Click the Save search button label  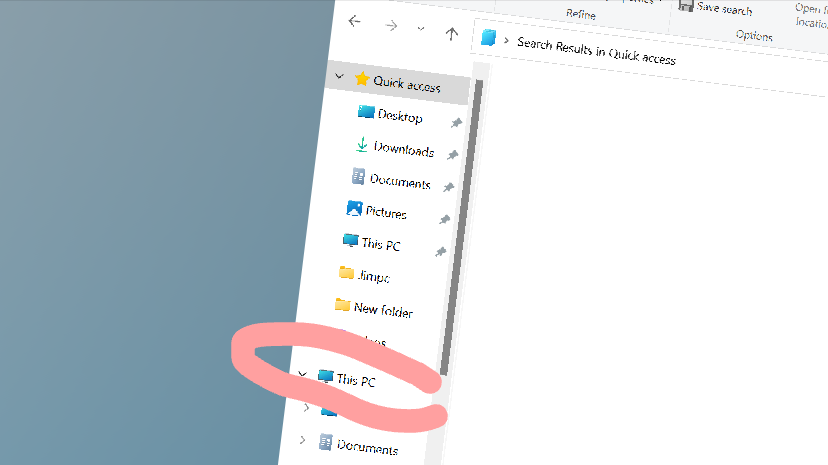point(724,8)
